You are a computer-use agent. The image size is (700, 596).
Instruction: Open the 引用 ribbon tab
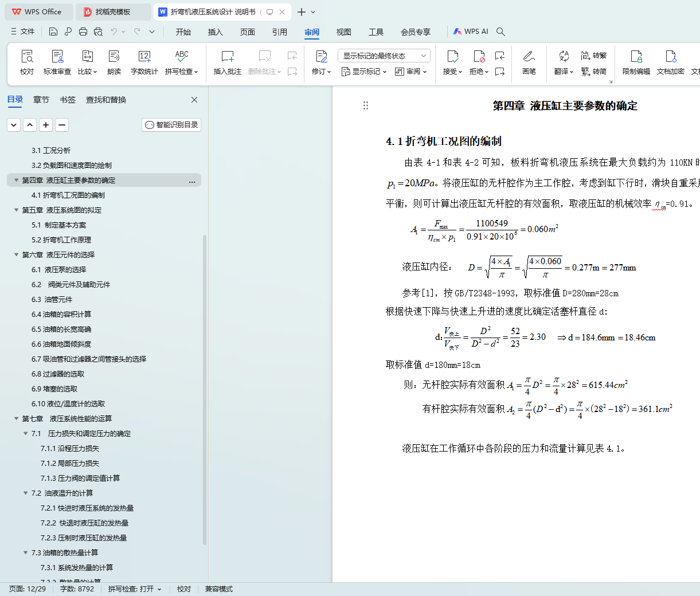[279, 32]
